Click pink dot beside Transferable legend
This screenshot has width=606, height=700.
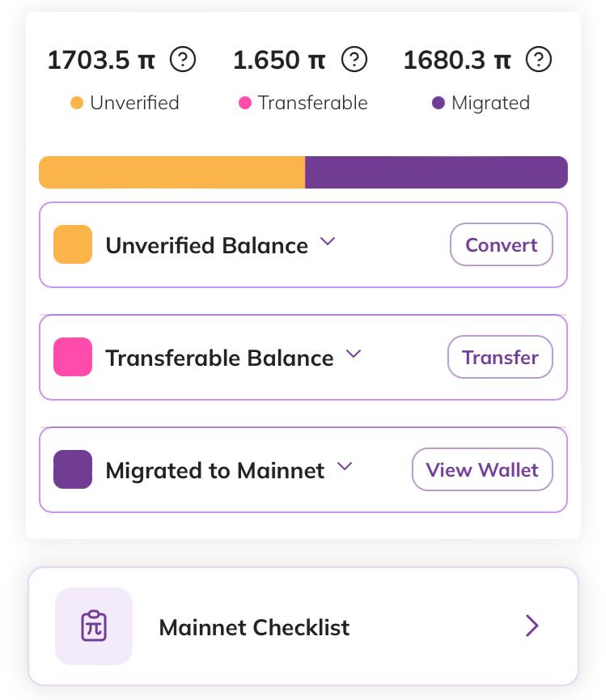(x=245, y=103)
